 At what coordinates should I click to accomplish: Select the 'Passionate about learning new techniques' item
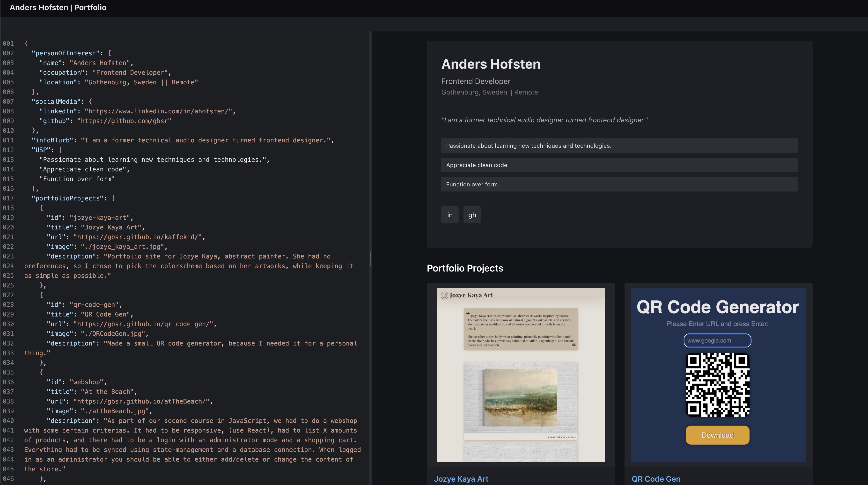pyautogui.click(x=619, y=146)
